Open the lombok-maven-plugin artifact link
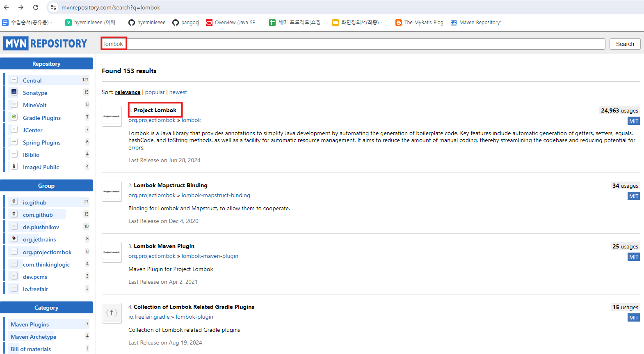 click(x=210, y=256)
